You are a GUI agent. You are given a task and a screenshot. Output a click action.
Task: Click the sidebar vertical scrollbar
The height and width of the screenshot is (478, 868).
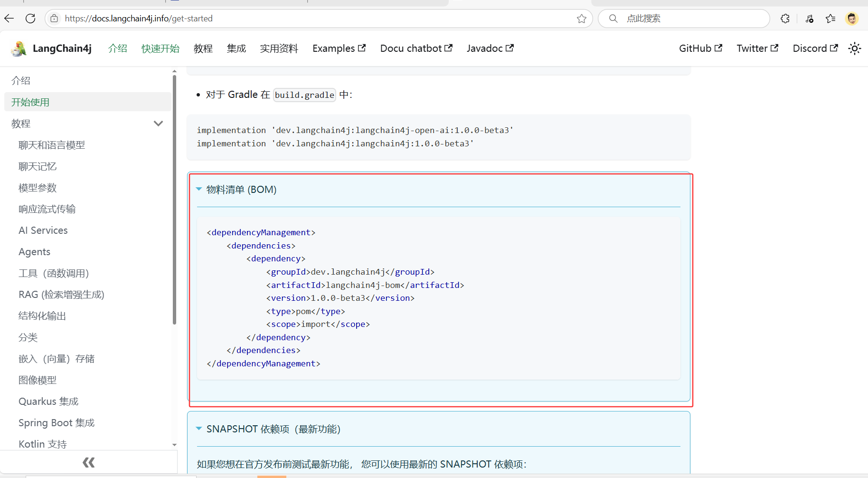coord(174,200)
